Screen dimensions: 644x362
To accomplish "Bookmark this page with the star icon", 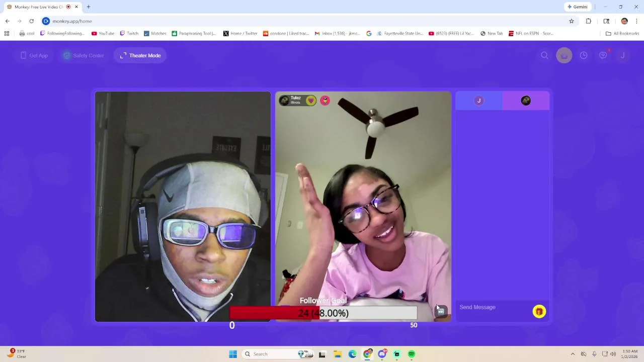I will 572,21.
